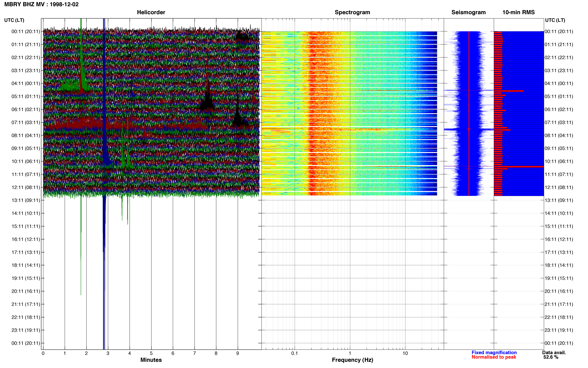
Task: Click the right-side time label '01:11 (21:11)'
Action: click(559, 45)
